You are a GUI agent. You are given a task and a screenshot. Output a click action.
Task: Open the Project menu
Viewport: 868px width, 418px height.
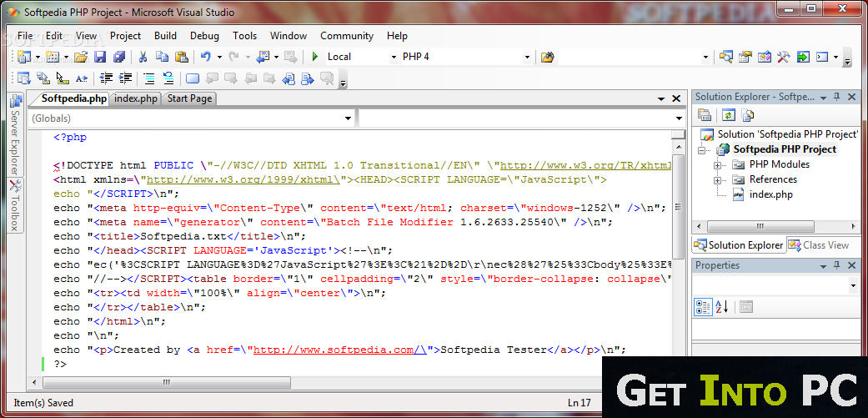click(125, 35)
